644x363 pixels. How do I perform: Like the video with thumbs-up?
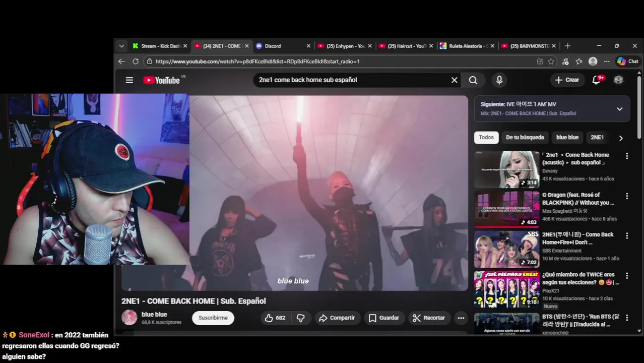click(x=275, y=318)
